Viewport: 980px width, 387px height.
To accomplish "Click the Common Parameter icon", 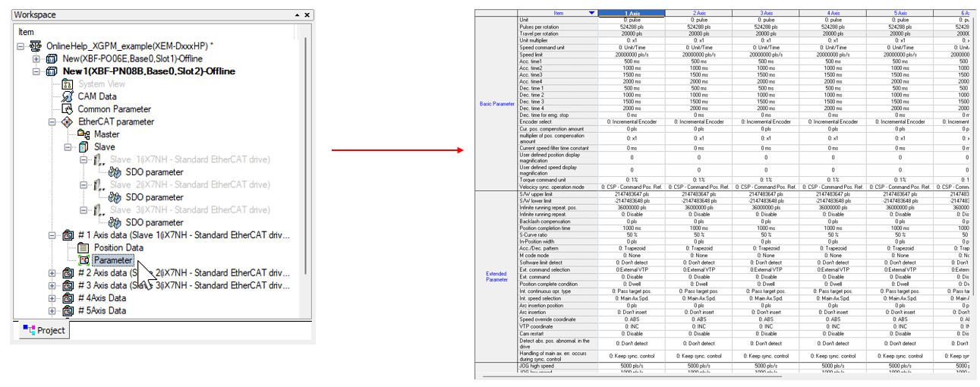I will pos(67,109).
